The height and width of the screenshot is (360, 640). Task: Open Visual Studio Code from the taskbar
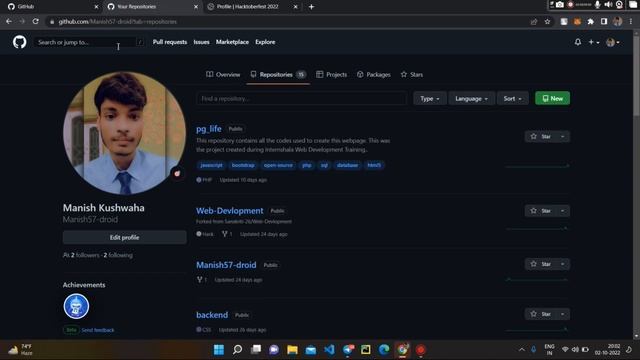coord(329,350)
